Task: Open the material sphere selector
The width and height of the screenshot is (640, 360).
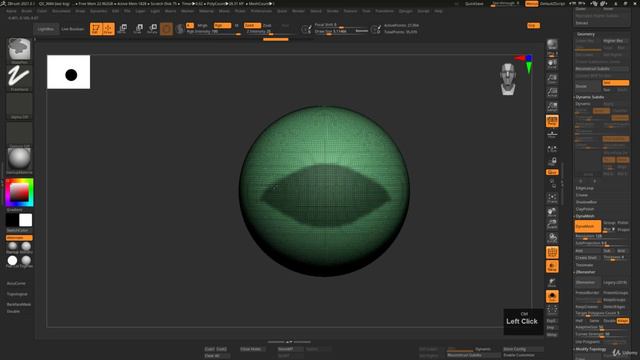Action: coord(19,161)
